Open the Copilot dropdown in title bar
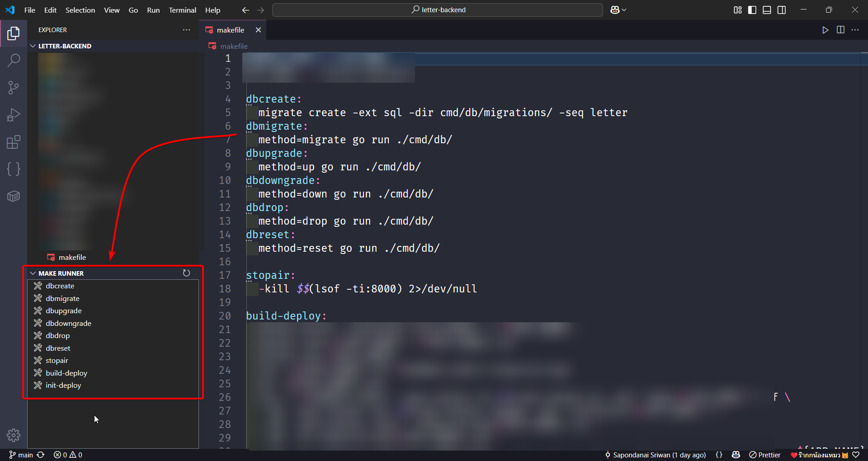868x461 pixels. [618, 10]
